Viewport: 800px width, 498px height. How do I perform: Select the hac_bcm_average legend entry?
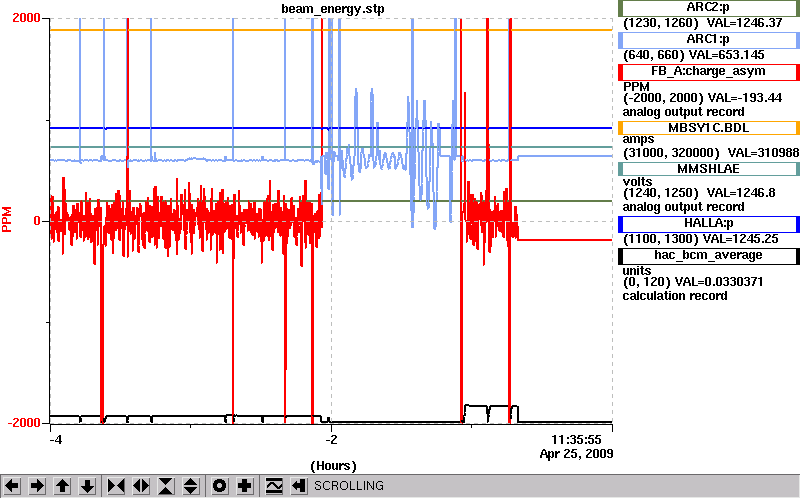coord(708,255)
